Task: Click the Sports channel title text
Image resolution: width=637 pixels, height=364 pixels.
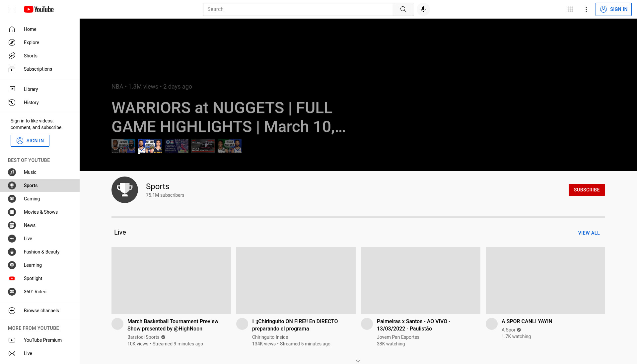Action: pyautogui.click(x=158, y=186)
